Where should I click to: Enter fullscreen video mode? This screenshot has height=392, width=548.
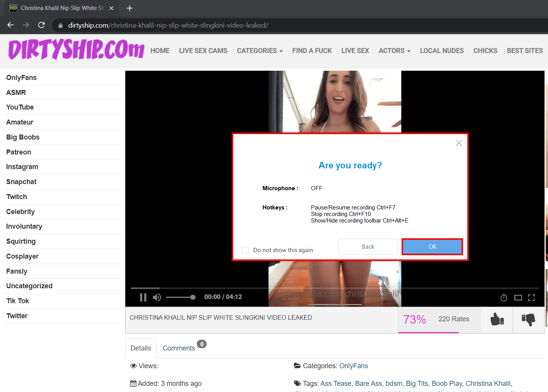tap(531, 297)
